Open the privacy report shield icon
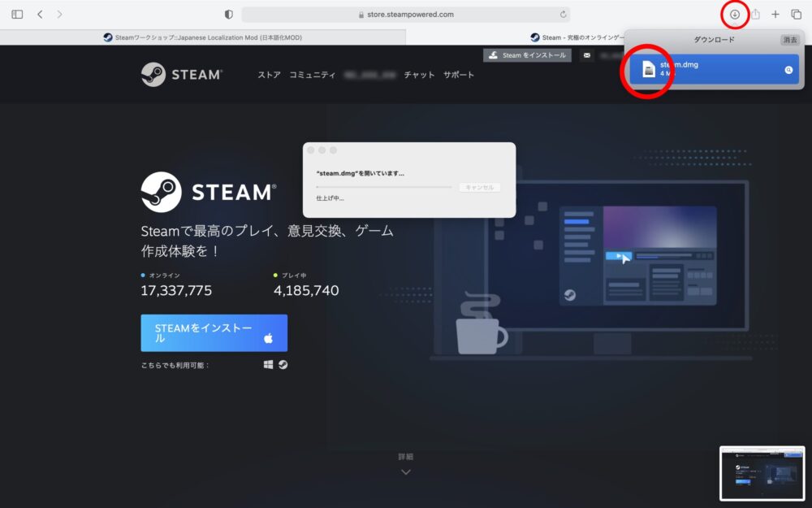Screen dimensions: 812x508 (228, 15)
